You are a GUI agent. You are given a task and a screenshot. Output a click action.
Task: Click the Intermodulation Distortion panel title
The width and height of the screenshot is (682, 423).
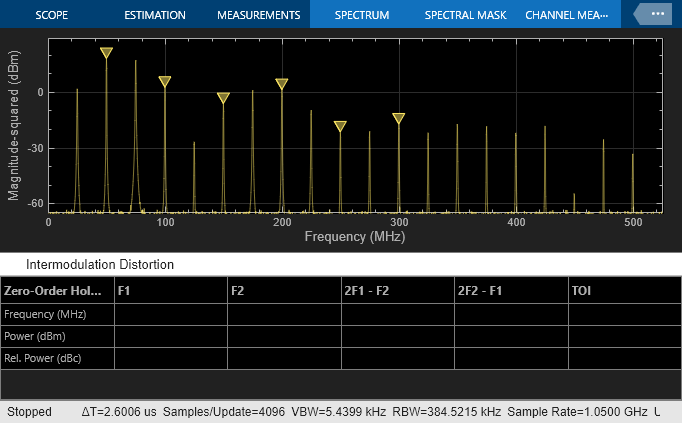pos(100,265)
